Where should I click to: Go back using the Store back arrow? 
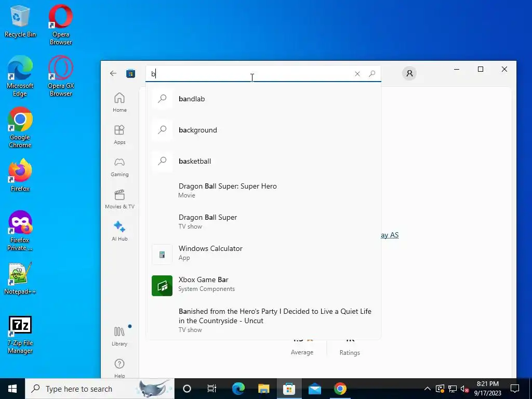pyautogui.click(x=113, y=73)
